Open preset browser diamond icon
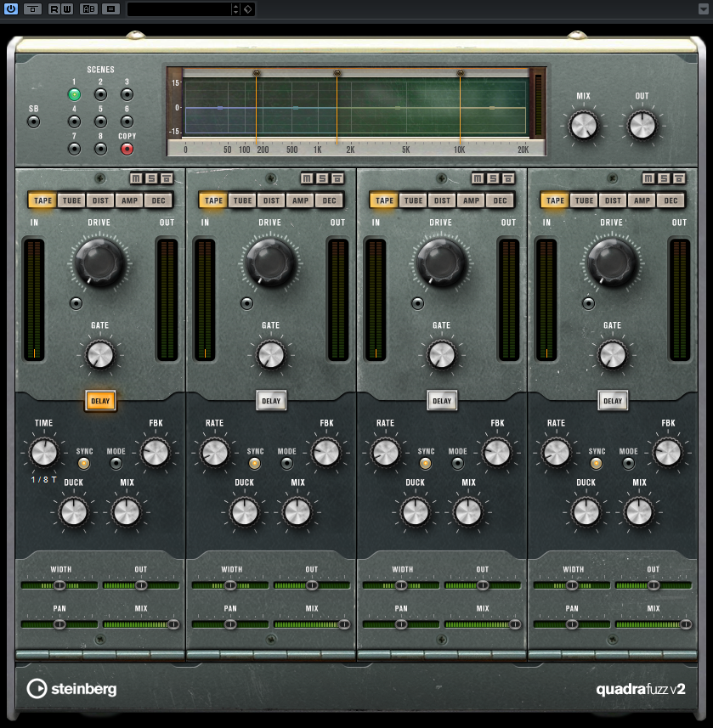Screen dimensions: 713x728 [248, 8]
